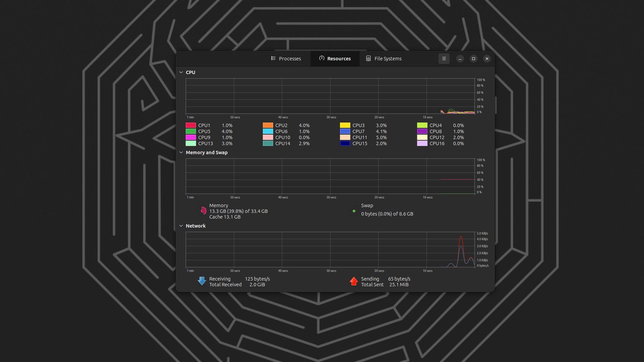
Task: Click the Network graph area
Action: (x=330, y=250)
